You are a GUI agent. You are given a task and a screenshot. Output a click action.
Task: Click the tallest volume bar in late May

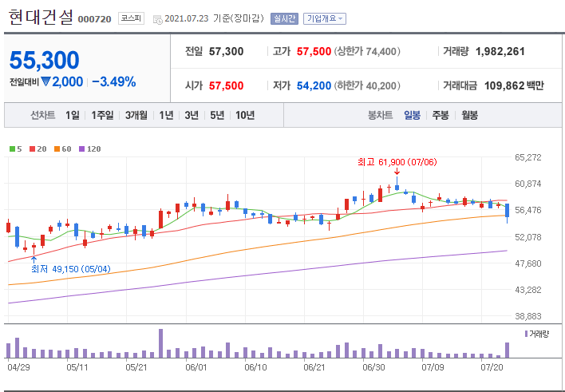[160, 343]
